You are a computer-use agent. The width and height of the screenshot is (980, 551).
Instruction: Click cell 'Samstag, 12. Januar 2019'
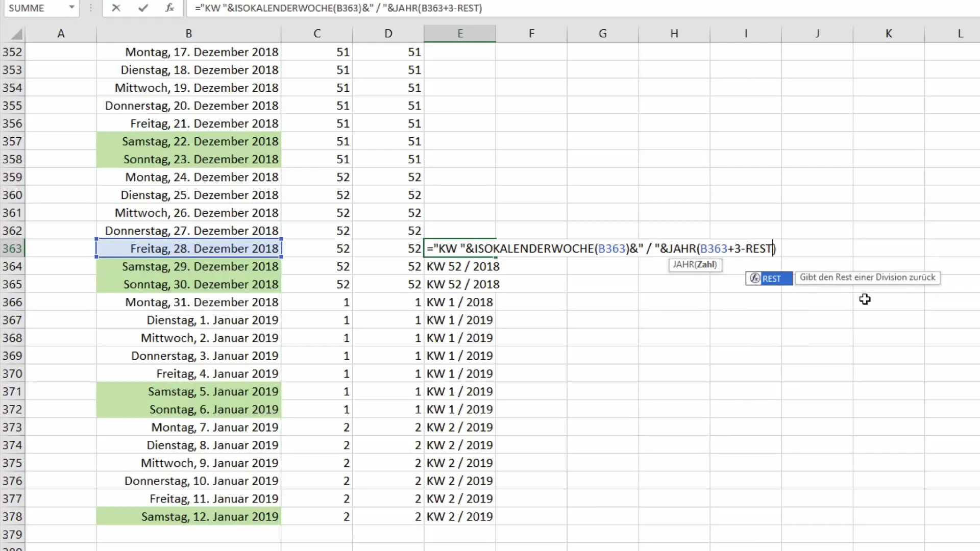pyautogui.click(x=189, y=516)
